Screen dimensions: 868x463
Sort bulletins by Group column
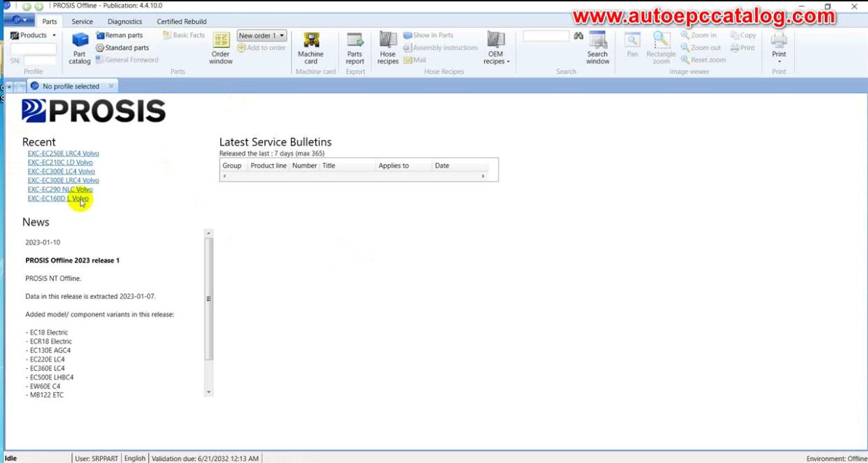click(232, 166)
